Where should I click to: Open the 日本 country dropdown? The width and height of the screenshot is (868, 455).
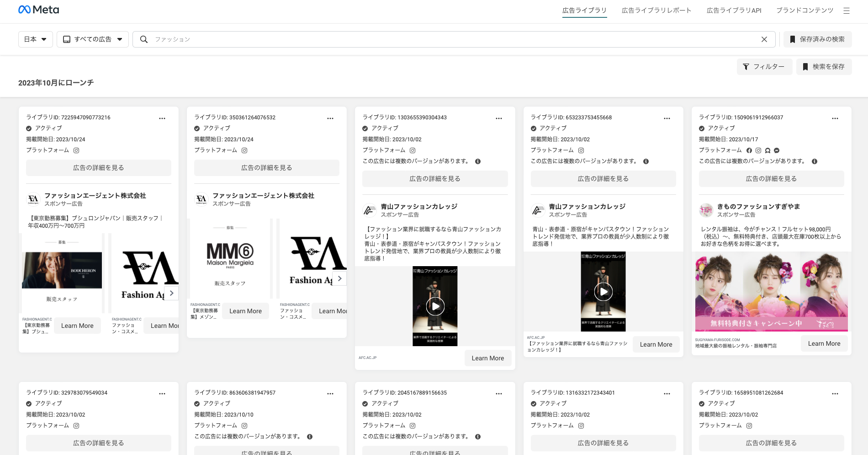click(x=35, y=39)
